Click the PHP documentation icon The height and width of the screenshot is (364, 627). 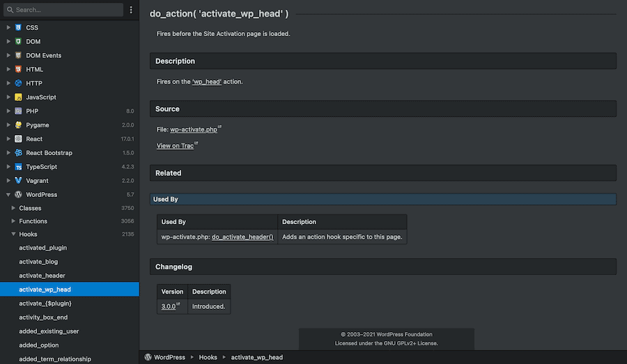18,111
